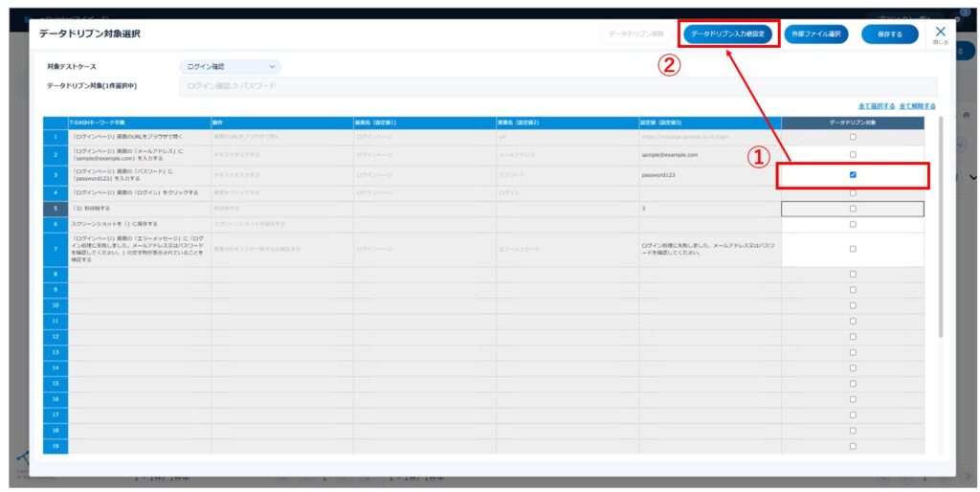The width and height of the screenshot is (980, 492).
Task: Click the データドリブン対象 column header
Action: click(x=853, y=123)
